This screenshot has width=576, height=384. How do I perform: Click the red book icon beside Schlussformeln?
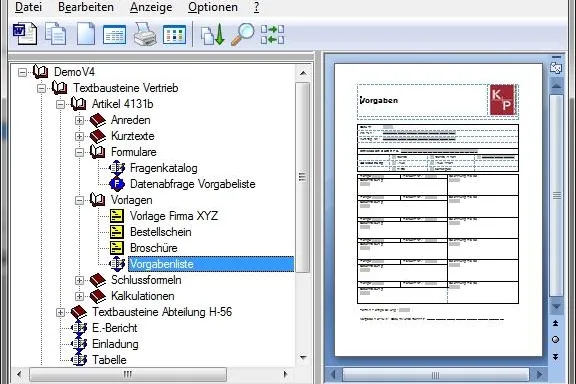(98, 280)
